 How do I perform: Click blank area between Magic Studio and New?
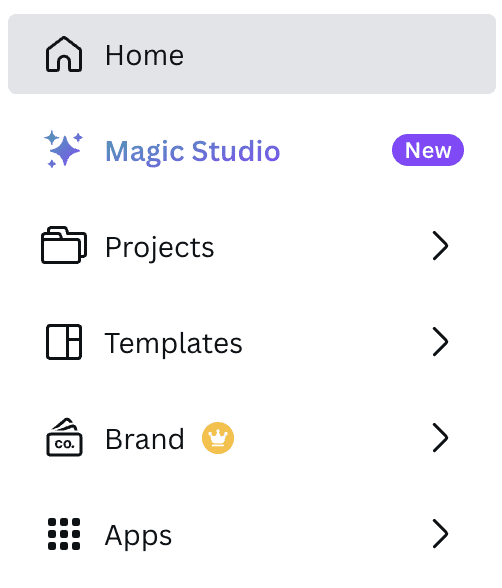[336, 150]
